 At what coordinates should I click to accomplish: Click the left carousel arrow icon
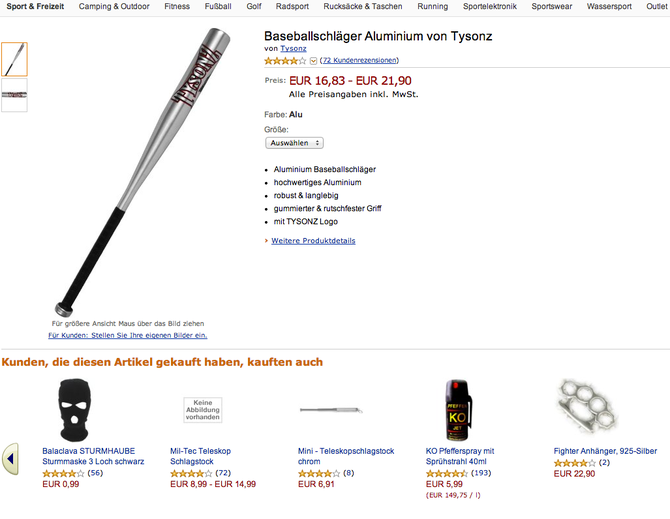click(x=10, y=459)
